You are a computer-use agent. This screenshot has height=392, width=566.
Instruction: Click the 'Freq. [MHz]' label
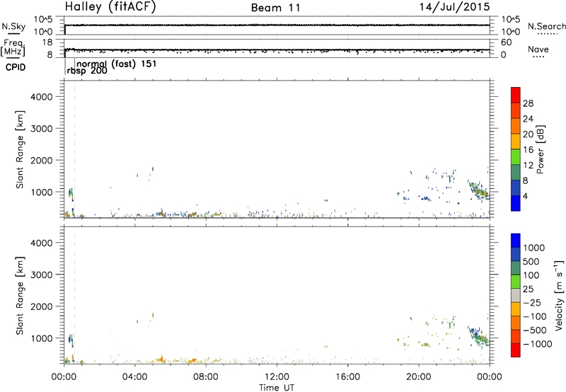coord(13,47)
